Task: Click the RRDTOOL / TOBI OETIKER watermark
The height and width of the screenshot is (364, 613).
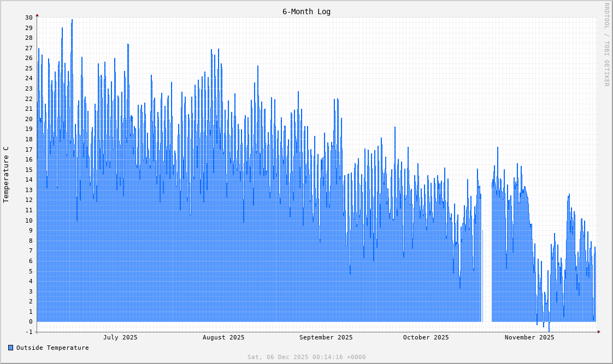Action: click(606, 45)
